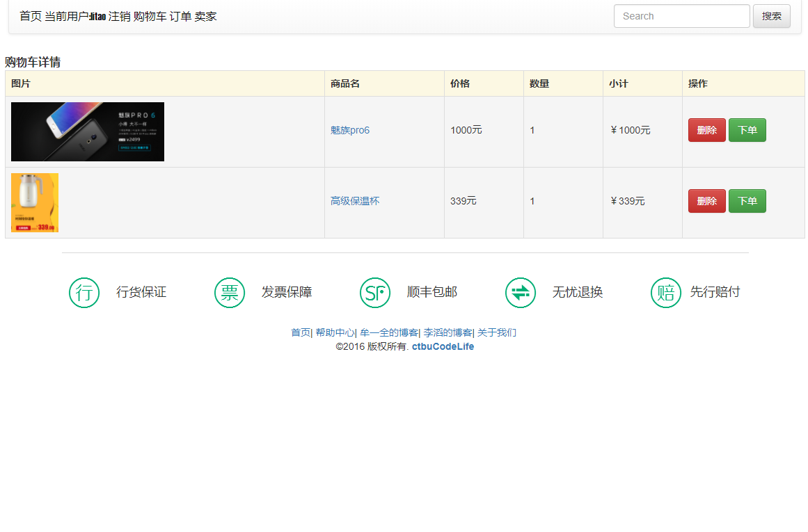808x532 pixels.
Task: Remove 高级保温杯 from the cart
Action: click(x=706, y=201)
